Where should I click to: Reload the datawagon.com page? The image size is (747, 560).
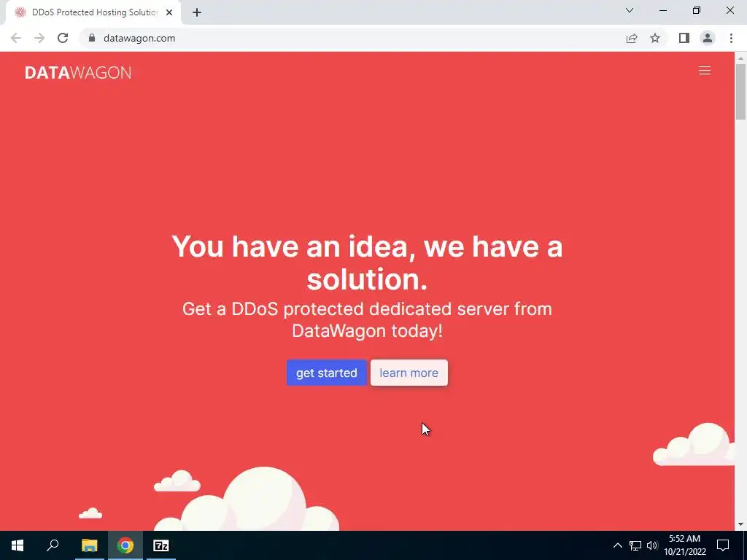(63, 38)
